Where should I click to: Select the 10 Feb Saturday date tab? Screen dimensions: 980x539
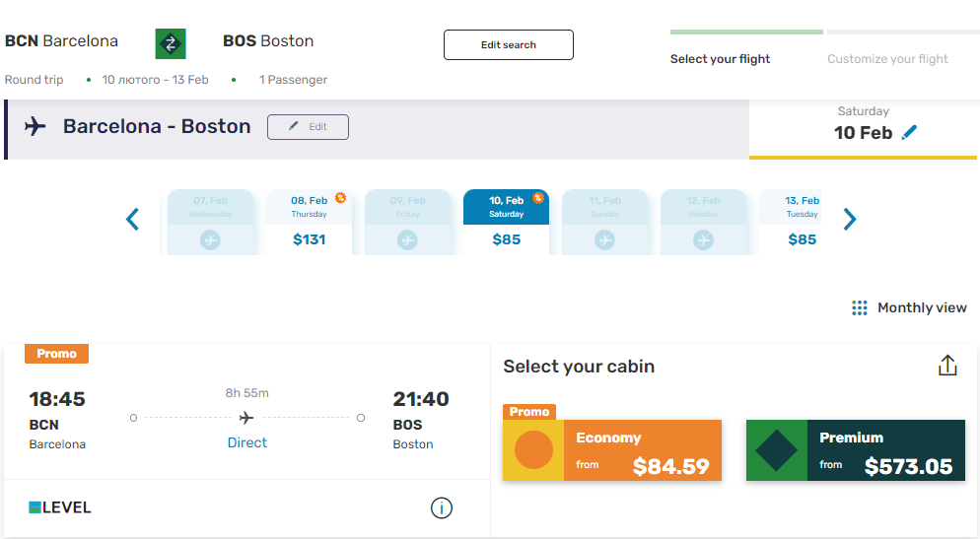(x=506, y=222)
